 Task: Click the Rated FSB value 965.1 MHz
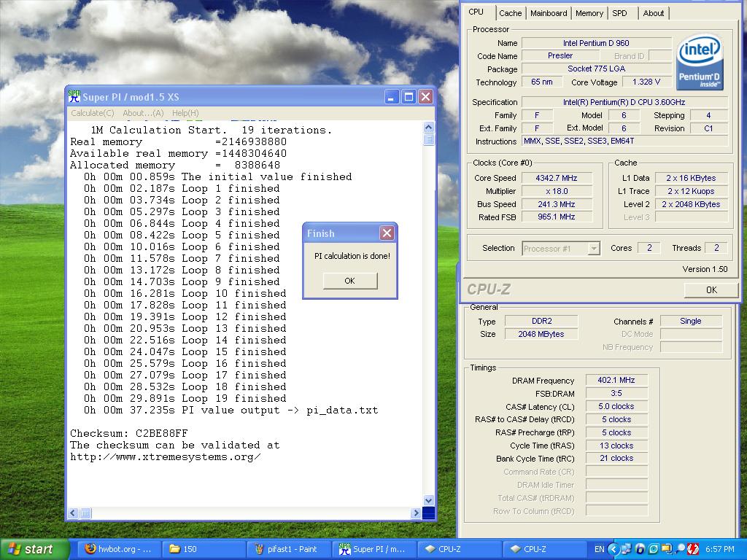pyautogui.click(x=557, y=217)
